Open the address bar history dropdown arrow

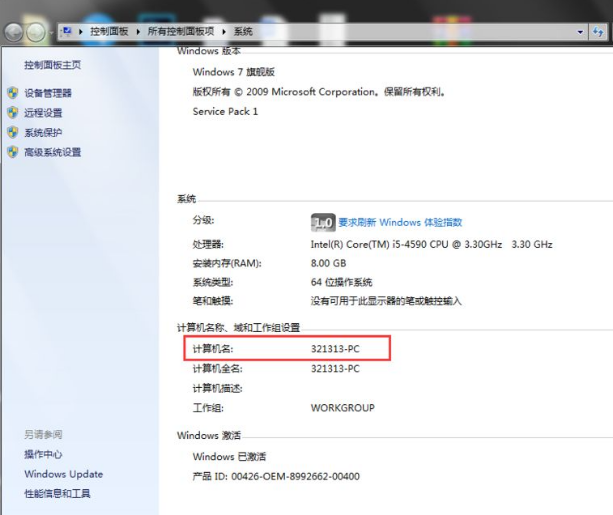580,32
